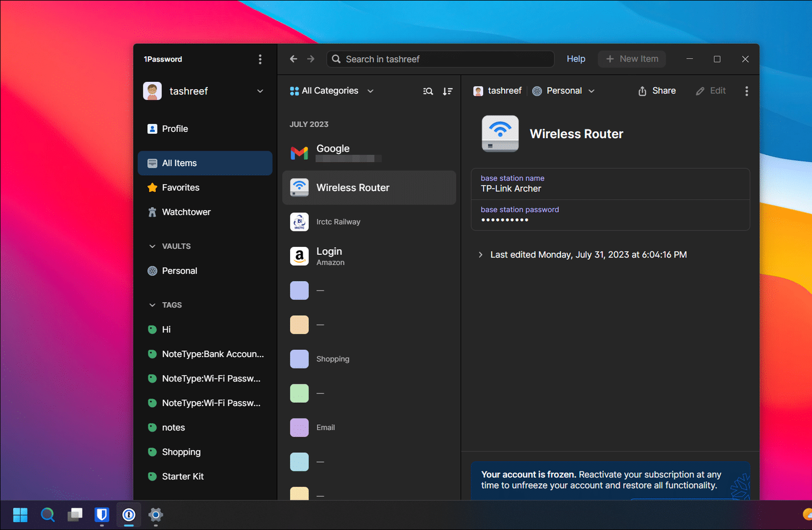Click the sort order icon
812x530 pixels.
[x=448, y=91]
